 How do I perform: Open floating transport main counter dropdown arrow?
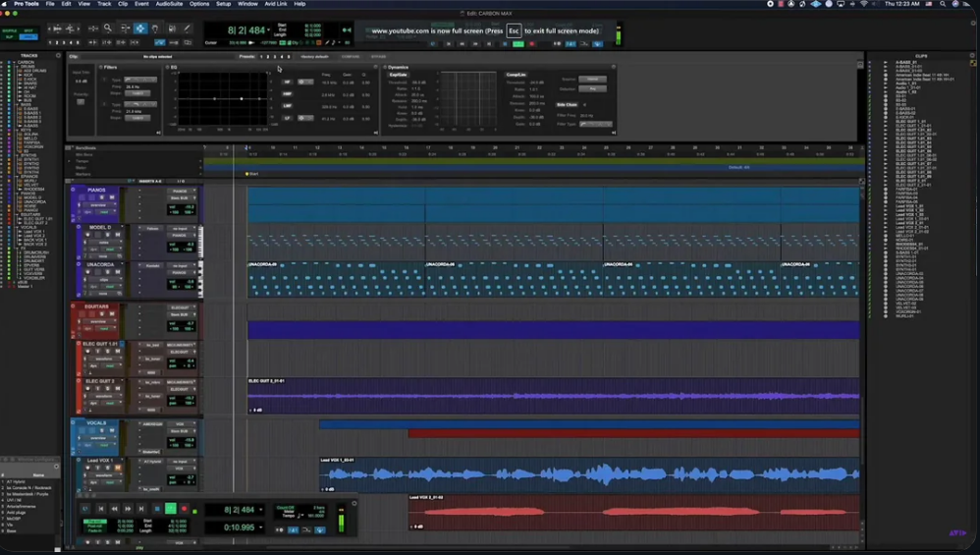point(260,510)
